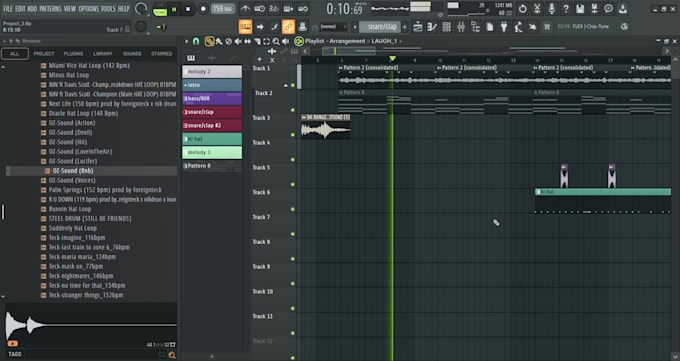Image resolution: width=680 pixels, height=361 pixels.
Task: Select the playlist Delete tool
Action: tap(229, 41)
